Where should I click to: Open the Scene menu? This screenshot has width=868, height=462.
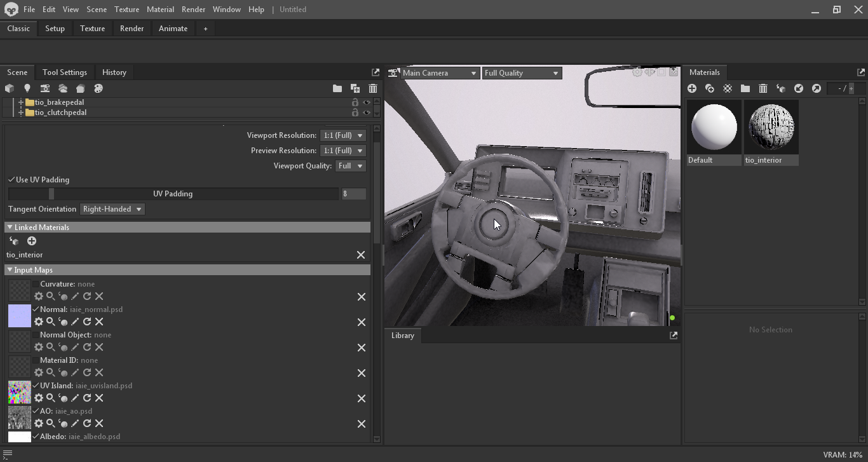(97, 10)
